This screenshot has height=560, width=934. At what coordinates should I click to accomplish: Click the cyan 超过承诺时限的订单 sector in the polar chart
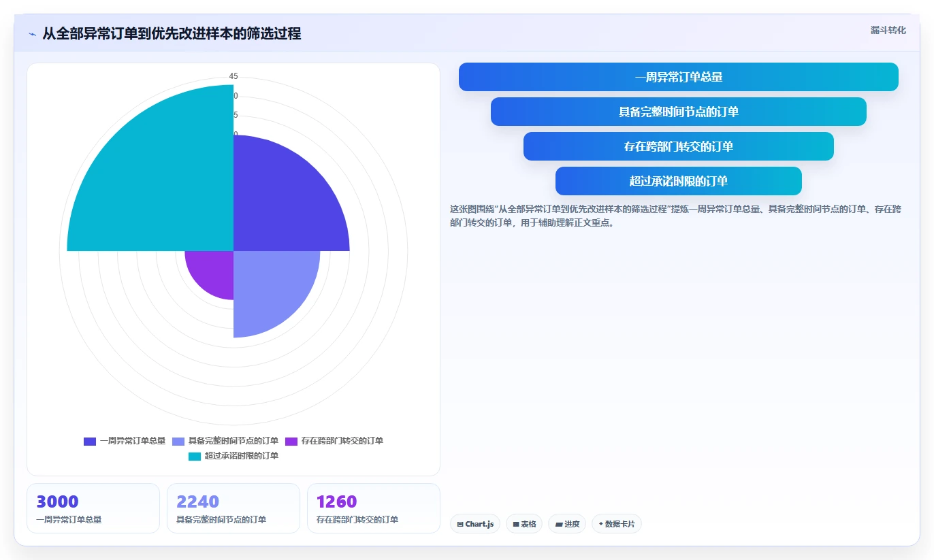(150, 168)
